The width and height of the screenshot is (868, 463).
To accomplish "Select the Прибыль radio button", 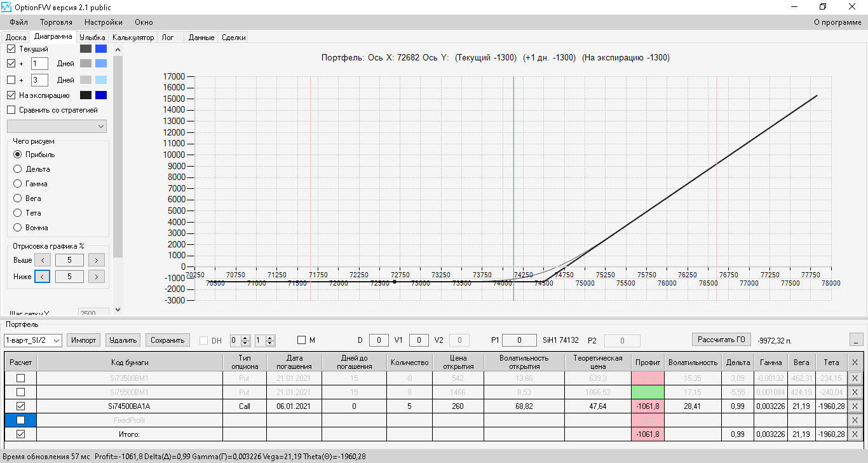I will [17, 155].
